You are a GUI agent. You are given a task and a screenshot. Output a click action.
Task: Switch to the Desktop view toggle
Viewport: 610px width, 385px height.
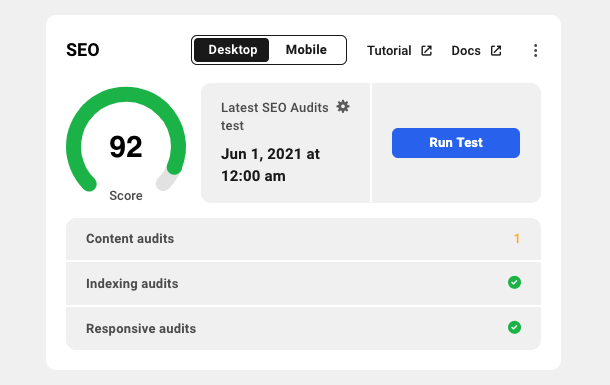(231, 50)
